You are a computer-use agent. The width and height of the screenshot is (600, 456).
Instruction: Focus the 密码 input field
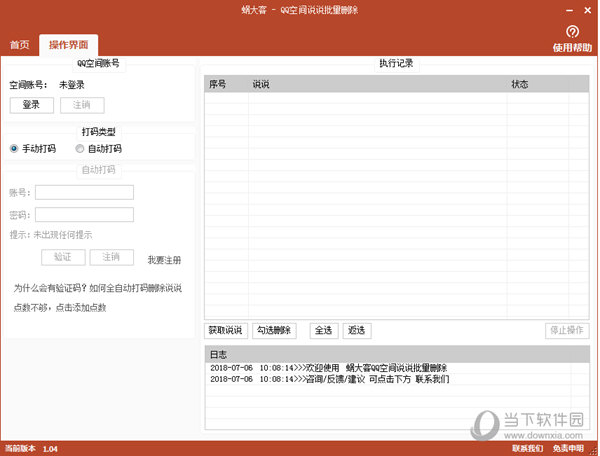(x=84, y=215)
